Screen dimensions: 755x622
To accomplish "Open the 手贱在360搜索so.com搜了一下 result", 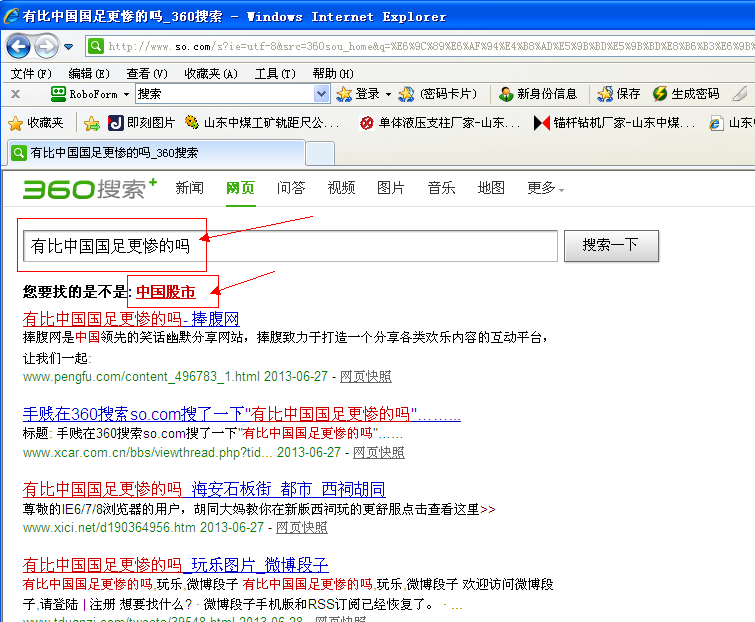I will click(x=241, y=414).
